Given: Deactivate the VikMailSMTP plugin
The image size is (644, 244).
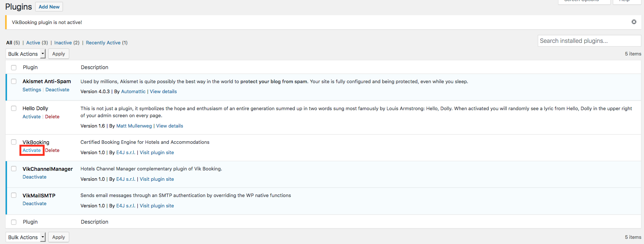Looking at the screenshot, I should (x=34, y=204).
